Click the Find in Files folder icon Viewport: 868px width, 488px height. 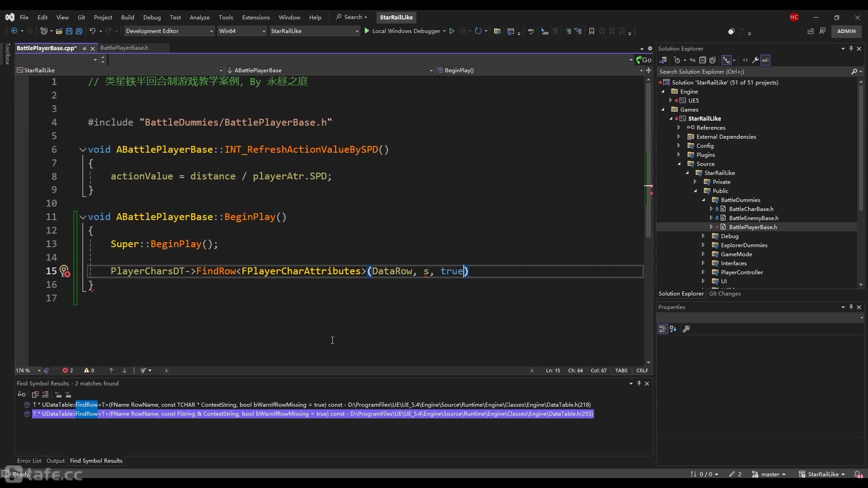pyautogui.click(x=497, y=31)
